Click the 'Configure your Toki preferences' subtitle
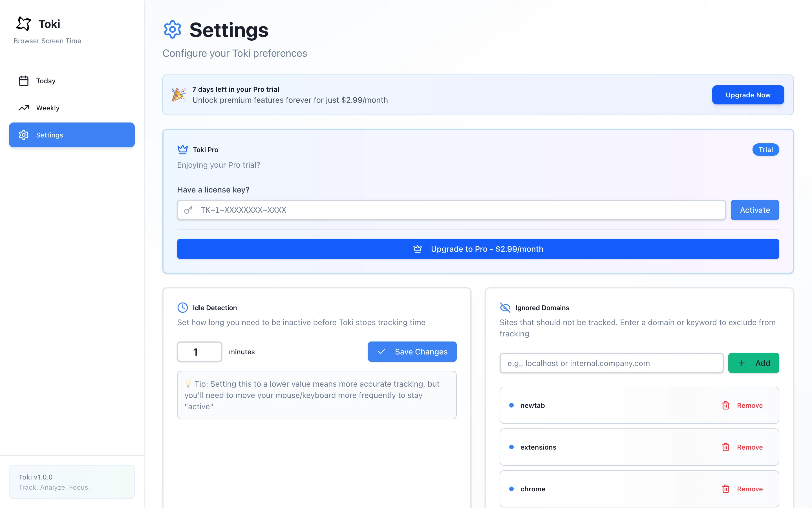Image resolution: width=812 pixels, height=508 pixels. coord(235,53)
